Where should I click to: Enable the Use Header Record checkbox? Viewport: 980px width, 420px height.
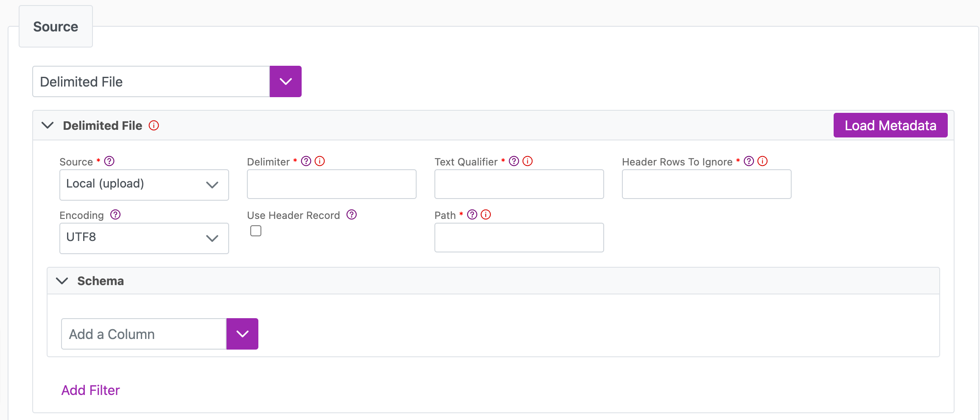(x=256, y=231)
